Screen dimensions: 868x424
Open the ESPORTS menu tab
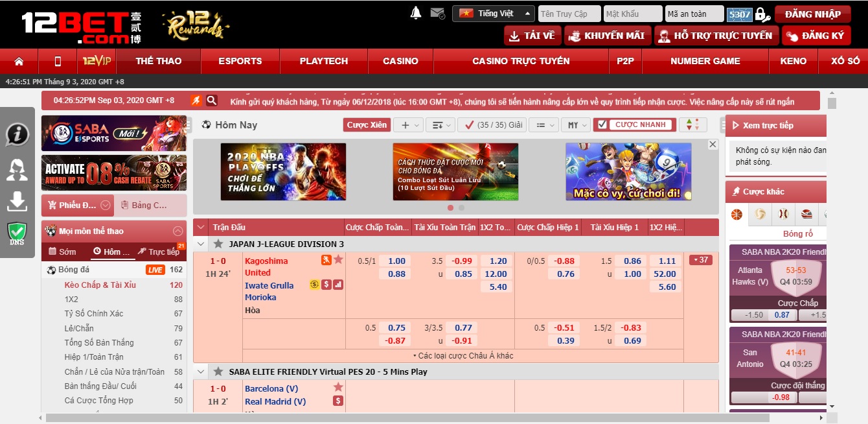coord(240,61)
